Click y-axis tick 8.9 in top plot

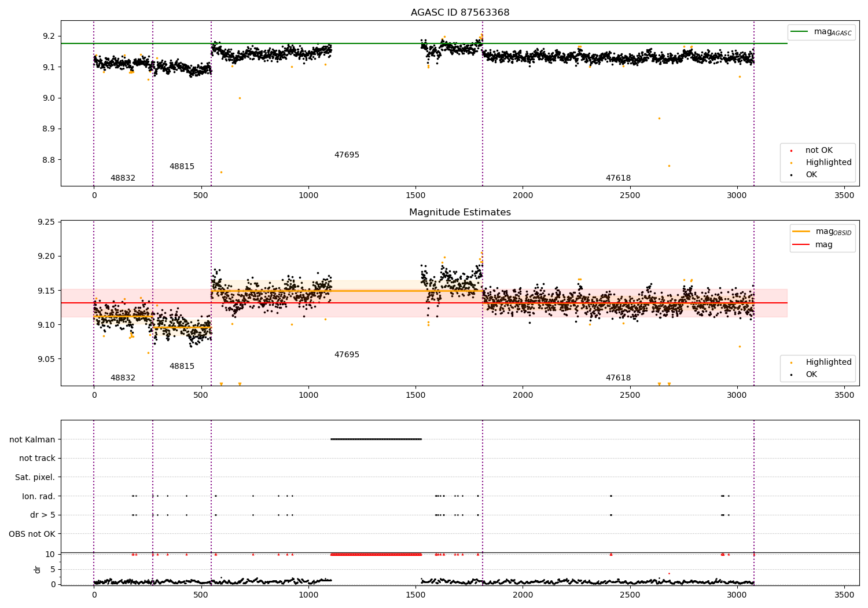(x=48, y=129)
